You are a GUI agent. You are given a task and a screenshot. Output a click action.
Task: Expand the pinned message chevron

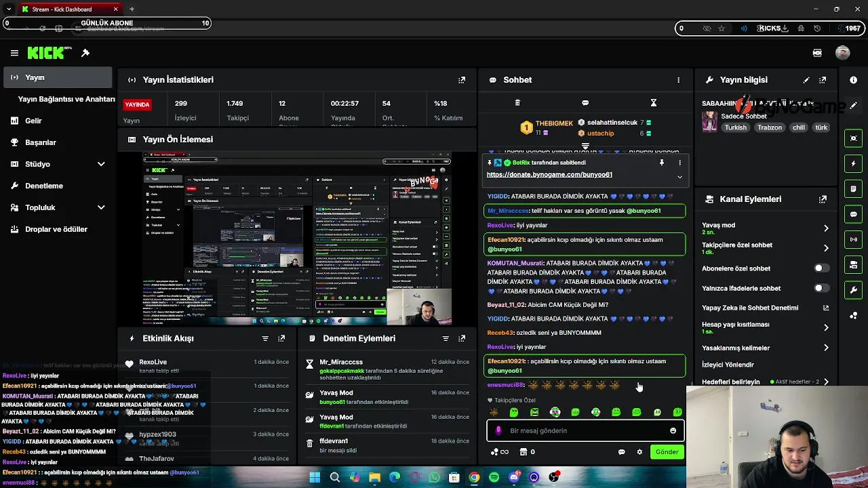679,177
